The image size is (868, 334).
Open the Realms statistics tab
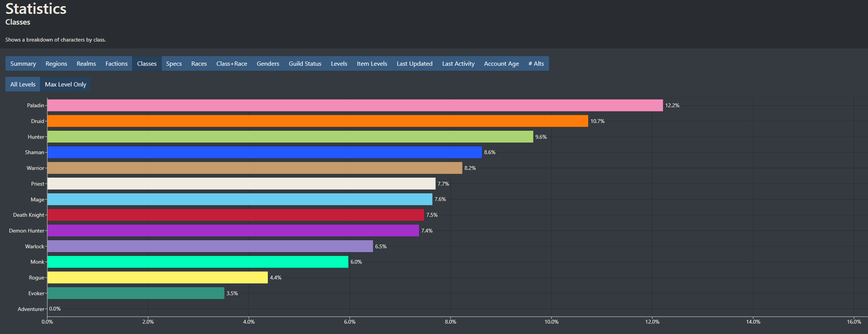(86, 63)
